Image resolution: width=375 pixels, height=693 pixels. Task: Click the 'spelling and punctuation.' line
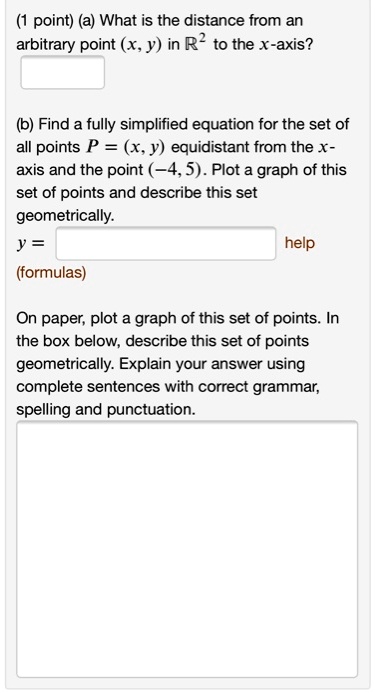point(105,410)
